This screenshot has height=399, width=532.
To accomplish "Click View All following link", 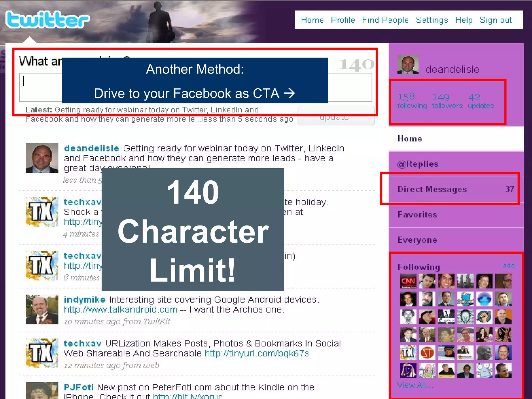I will tap(415, 385).
